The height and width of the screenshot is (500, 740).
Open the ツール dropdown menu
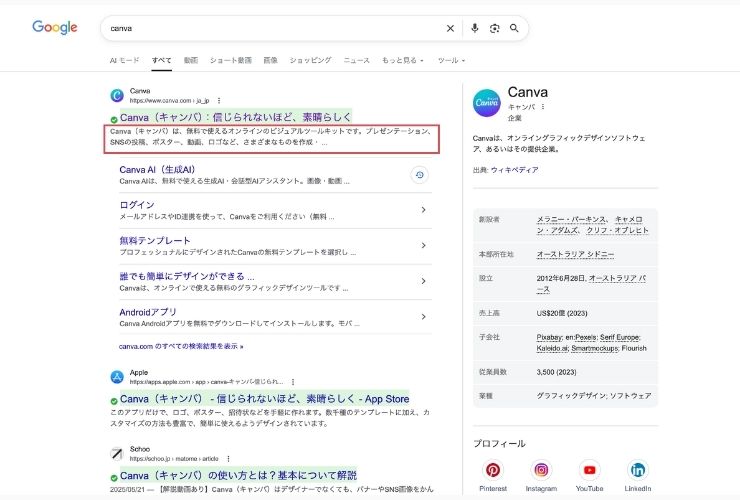(x=451, y=60)
